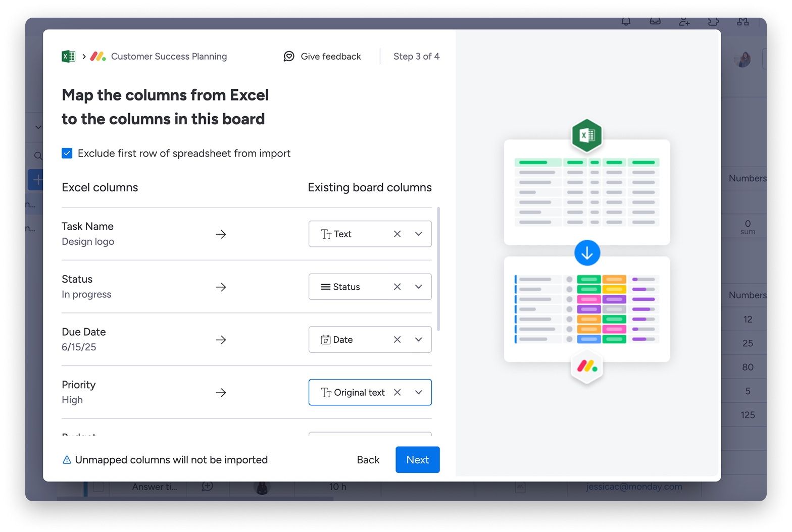Uncheck Exclude first row of spreadsheet checkbox
This screenshot has width=792, height=532.
coord(67,153)
